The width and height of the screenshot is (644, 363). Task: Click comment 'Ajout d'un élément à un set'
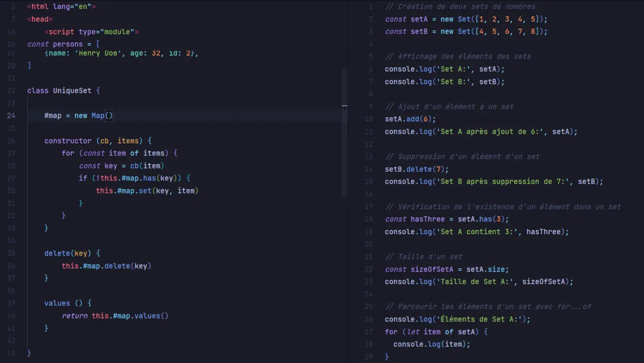(x=449, y=106)
